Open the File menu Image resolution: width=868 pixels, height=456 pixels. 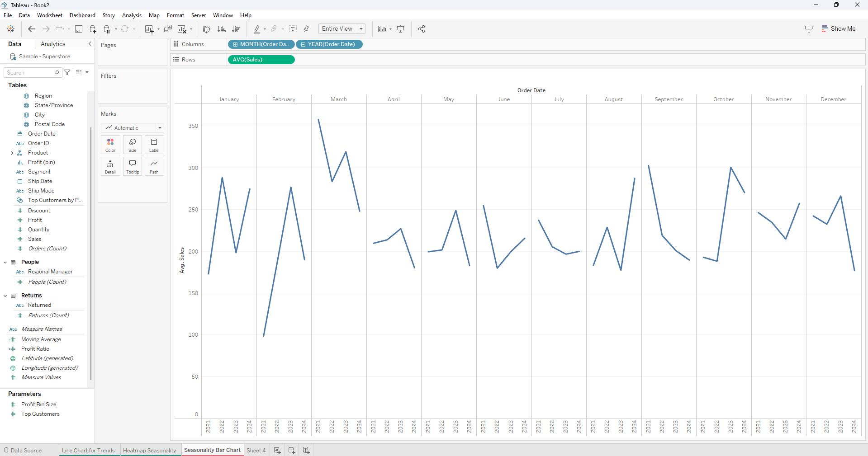coord(8,15)
